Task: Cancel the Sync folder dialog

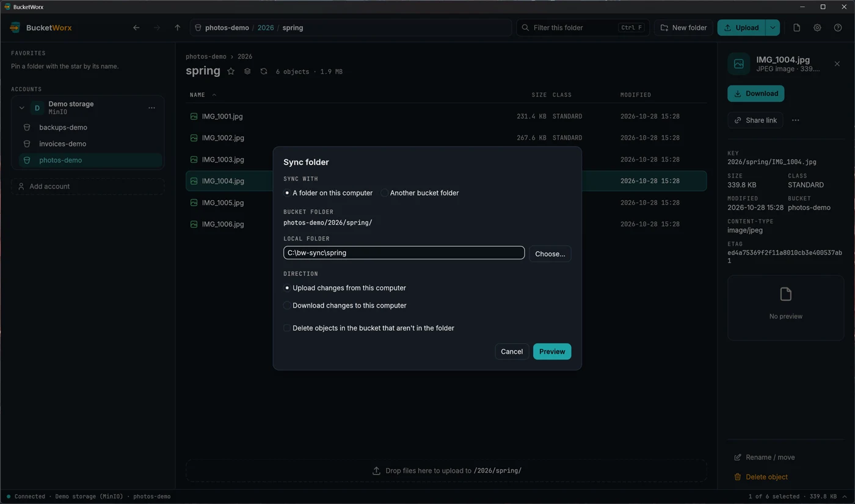Action: pyautogui.click(x=512, y=351)
